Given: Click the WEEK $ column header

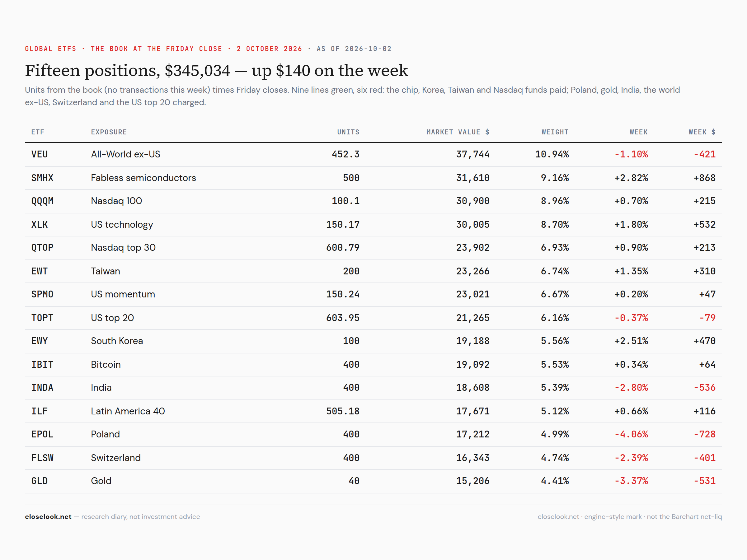Looking at the screenshot, I should (x=702, y=132).
